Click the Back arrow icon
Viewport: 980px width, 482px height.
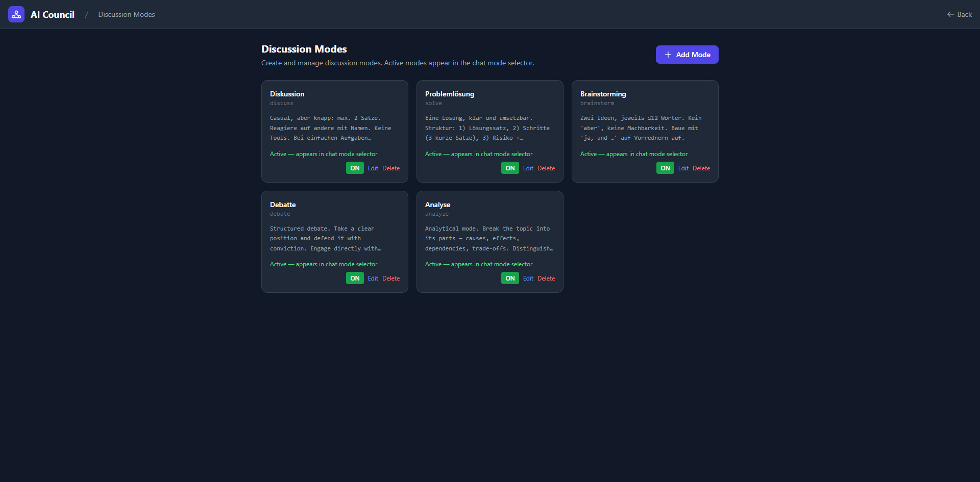950,14
